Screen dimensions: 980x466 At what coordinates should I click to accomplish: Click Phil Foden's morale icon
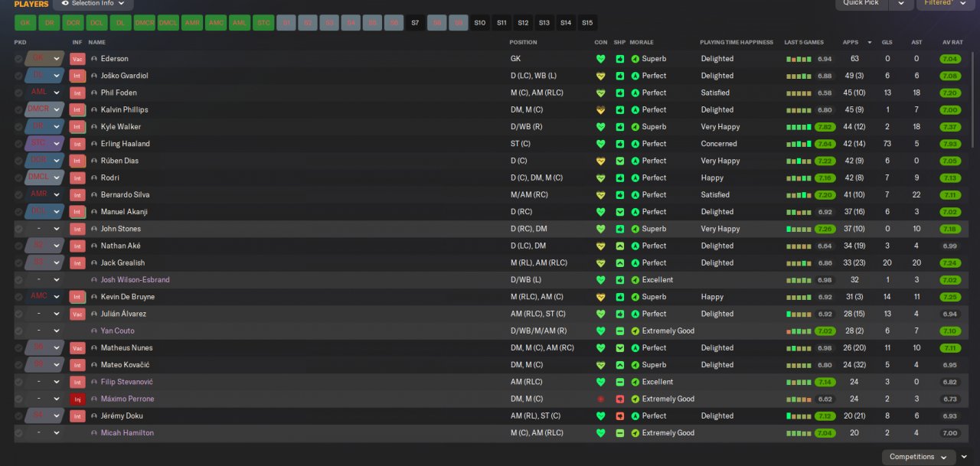click(x=635, y=93)
